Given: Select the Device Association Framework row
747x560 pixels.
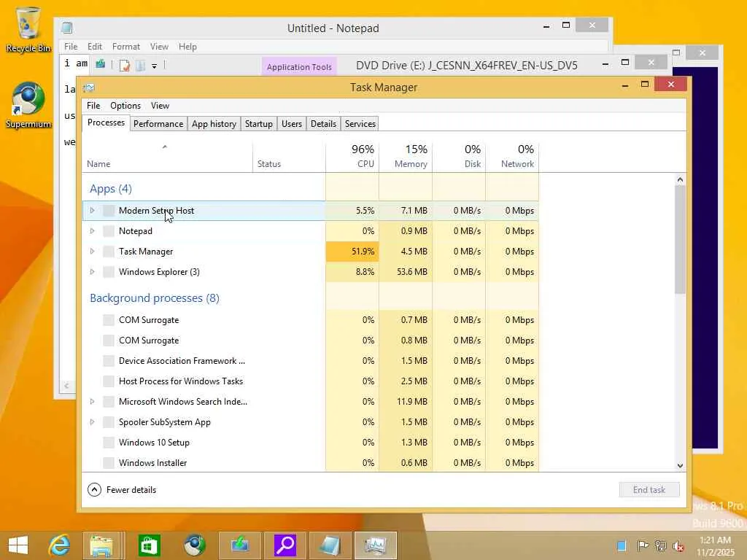Looking at the screenshot, I should (311, 360).
